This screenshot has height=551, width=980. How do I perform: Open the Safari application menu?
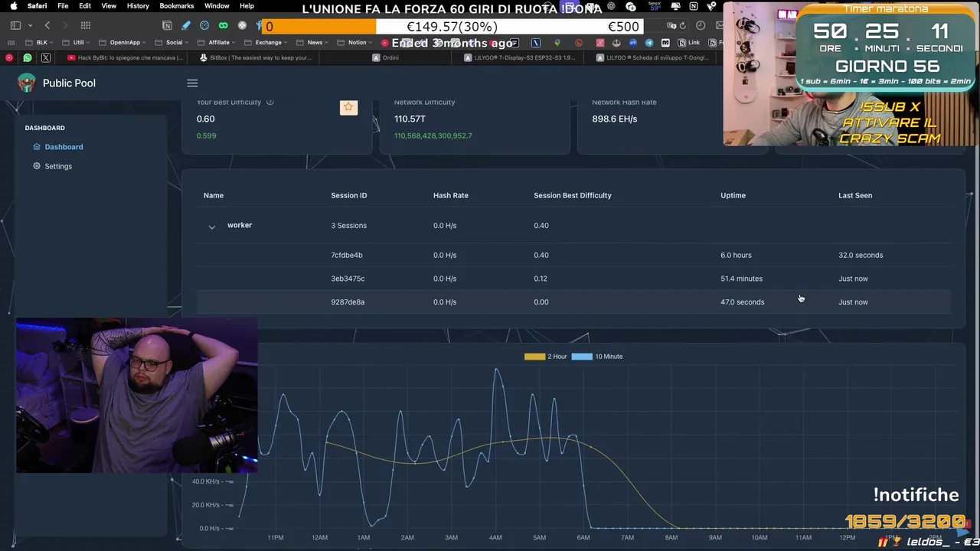pyautogui.click(x=37, y=6)
